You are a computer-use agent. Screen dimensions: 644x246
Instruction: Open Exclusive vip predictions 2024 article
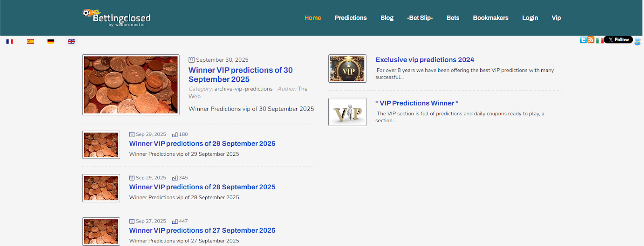(425, 60)
